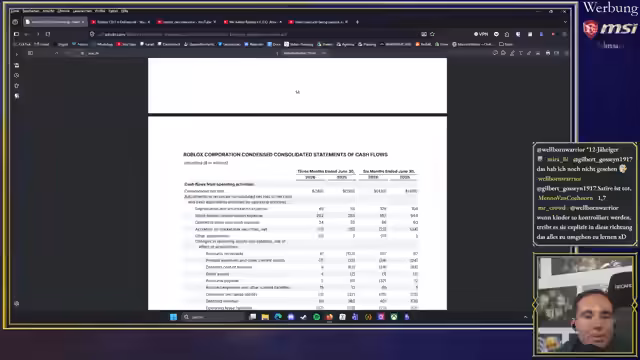This screenshot has width=640, height=360.
Task: Open reader view icon in address bar
Action: pos(424,34)
